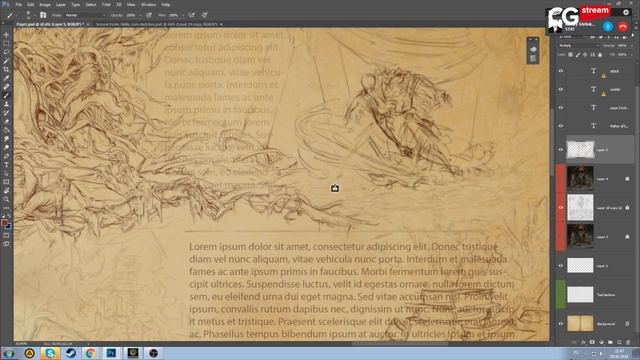Open CGstream overlay settings gear
Viewport: 640px width, 360px height.
click(x=626, y=12)
